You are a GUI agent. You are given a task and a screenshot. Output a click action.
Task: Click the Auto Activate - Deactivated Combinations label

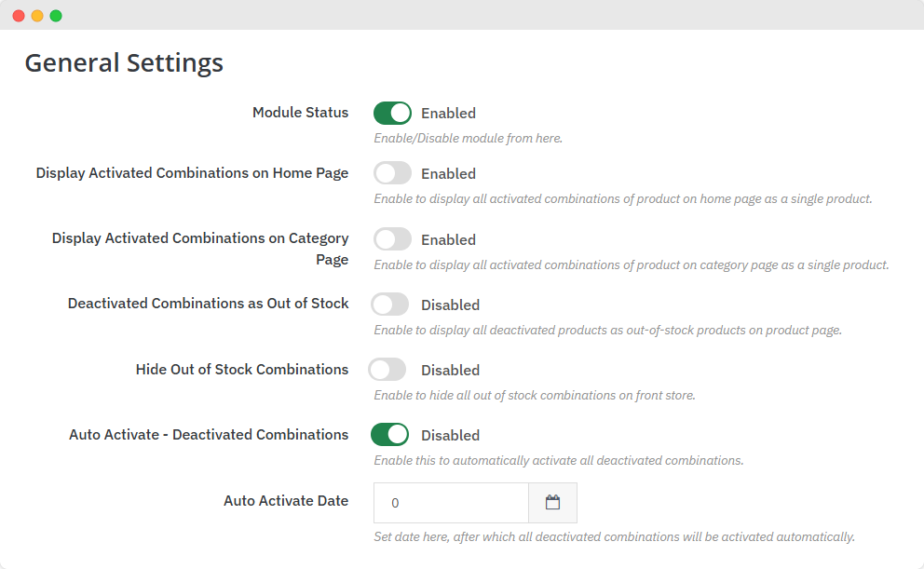point(209,435)
